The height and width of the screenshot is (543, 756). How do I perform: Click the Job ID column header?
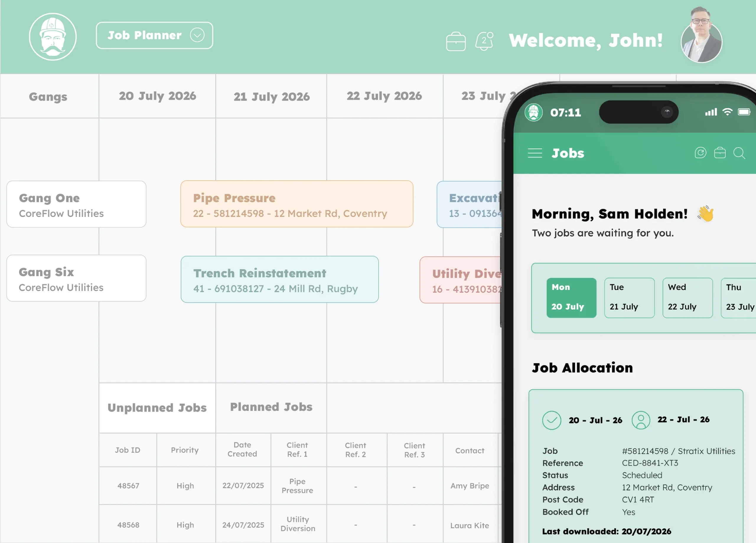pos(128,450)
